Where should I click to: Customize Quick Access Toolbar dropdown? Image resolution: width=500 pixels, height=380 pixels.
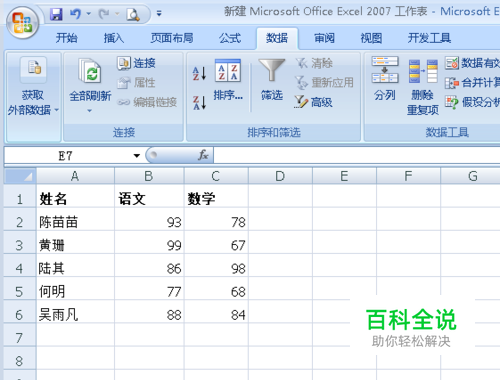pyautogui.click(x=159, y=13)
